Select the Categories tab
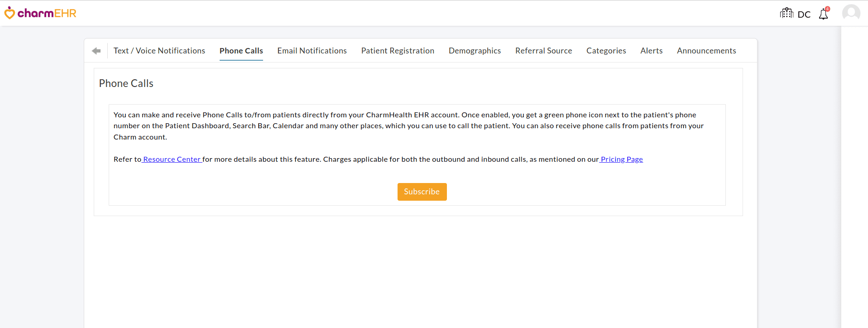Screen dimensions: 868x328 pos(606,51)
